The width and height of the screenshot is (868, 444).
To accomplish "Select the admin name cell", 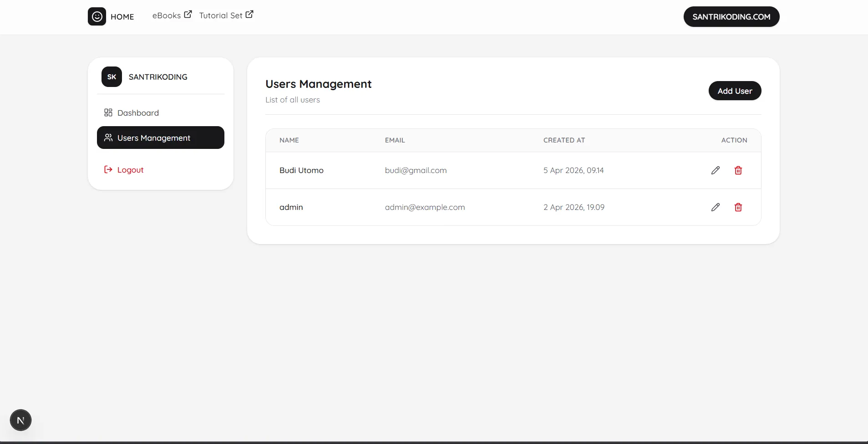I will (x=291, y=207).
